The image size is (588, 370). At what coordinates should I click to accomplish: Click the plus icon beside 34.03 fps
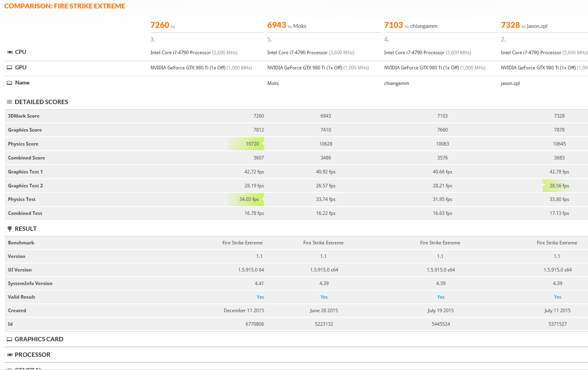264,199
